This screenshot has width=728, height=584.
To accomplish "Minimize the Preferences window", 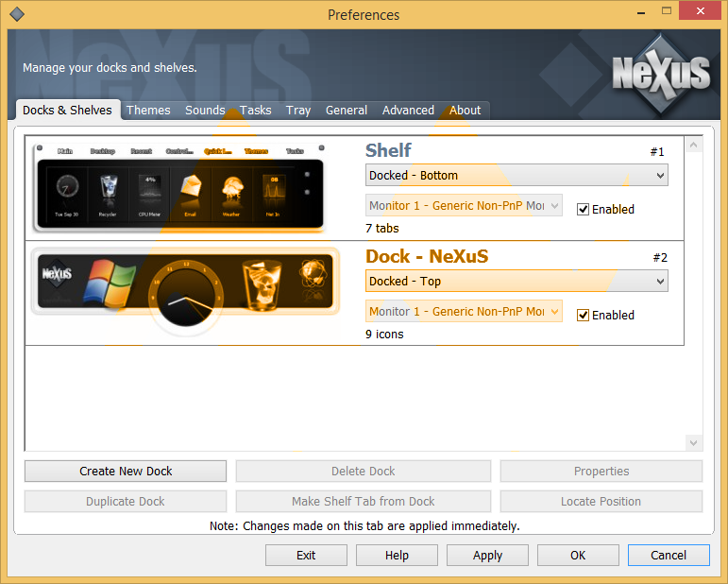I will point(641,11).
